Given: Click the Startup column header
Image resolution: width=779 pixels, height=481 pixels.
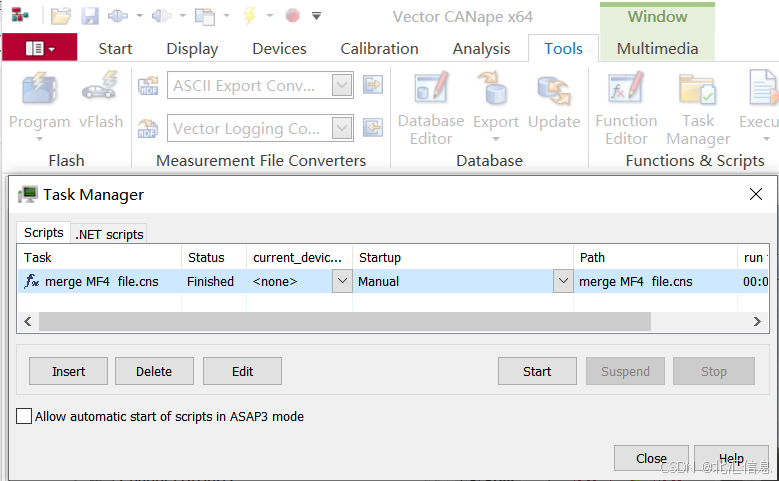Looking at the screenshot, I should [x=463, y=257].
